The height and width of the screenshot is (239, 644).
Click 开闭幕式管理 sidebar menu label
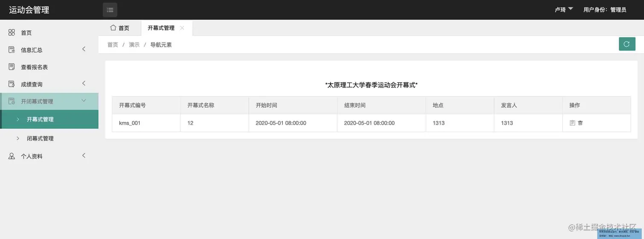coord(37,101)
